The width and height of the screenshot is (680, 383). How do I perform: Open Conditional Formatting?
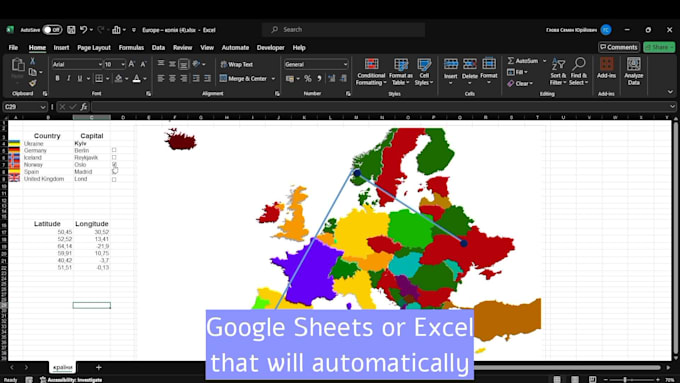pyautogui.click(x=371, y=72)
